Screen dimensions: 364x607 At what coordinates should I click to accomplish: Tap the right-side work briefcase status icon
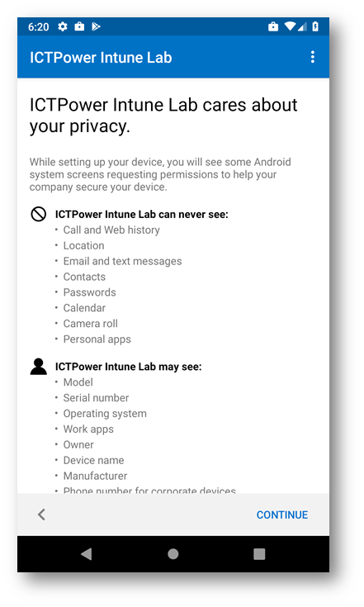point(273,26)
